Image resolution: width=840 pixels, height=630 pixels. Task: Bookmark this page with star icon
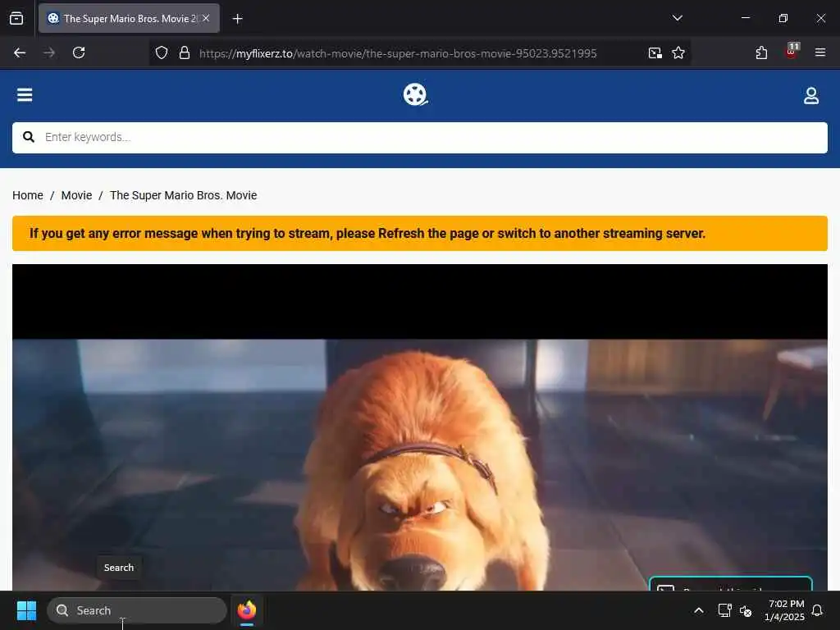pos(678,52)
